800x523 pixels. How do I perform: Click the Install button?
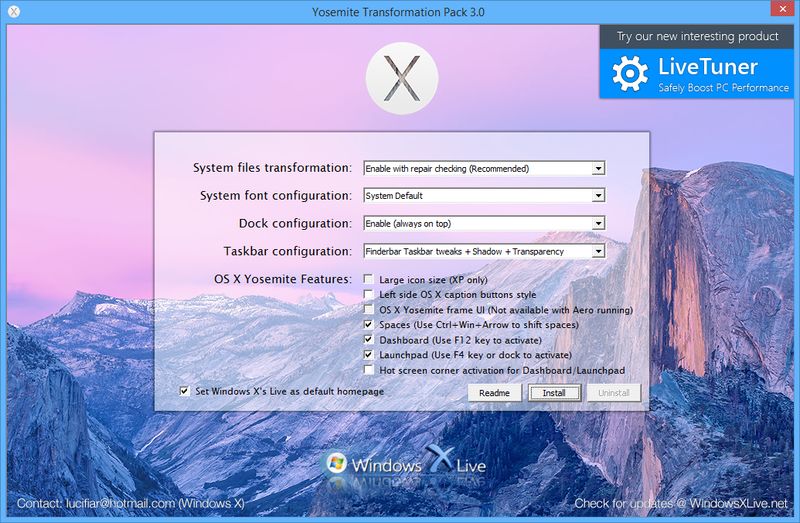tap(554, 393)
